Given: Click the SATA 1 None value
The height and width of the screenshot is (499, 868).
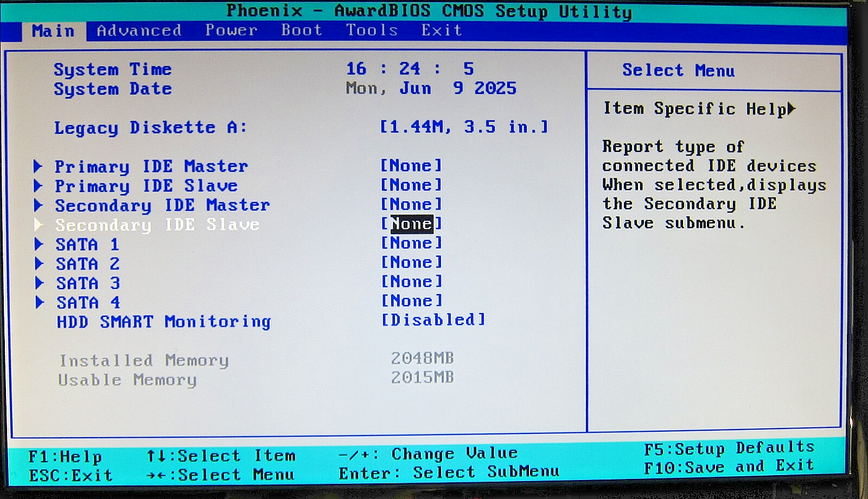Looking at the screenshot, I should pyautogui.click(x=411, y=243).
